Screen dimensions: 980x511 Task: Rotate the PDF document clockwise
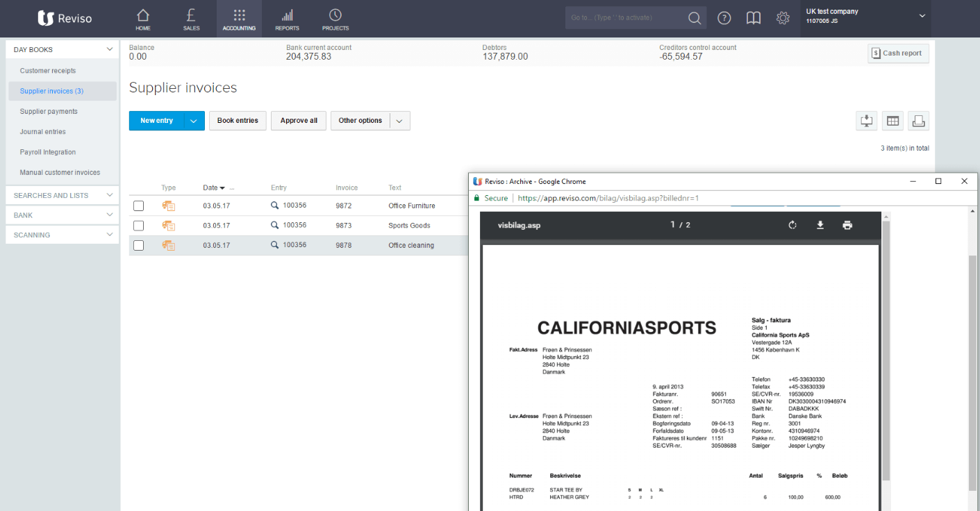pos(792,225)
